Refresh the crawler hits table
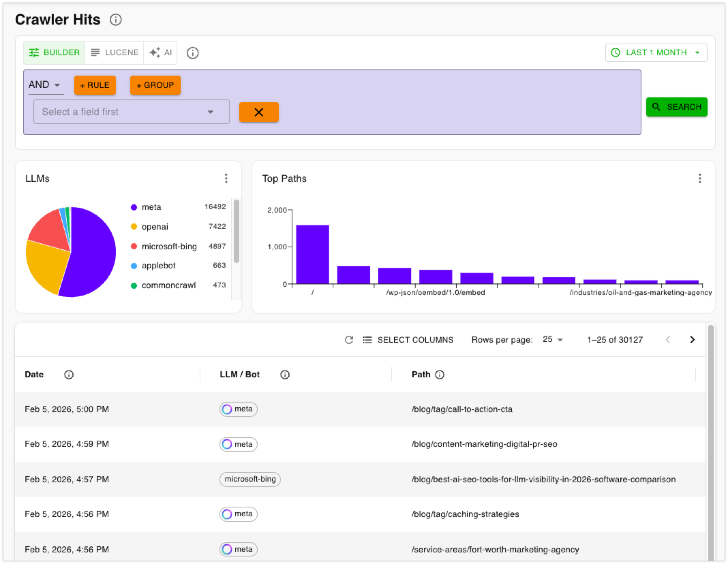Viewport: 728px width, 564px height. click(349, 340)
